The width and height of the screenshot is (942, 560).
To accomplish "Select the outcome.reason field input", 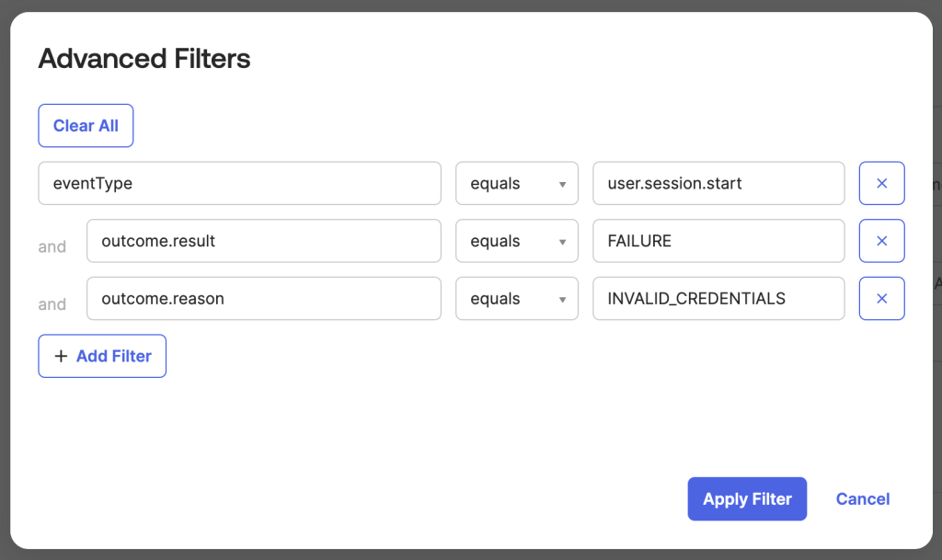I will pos(263,299).
